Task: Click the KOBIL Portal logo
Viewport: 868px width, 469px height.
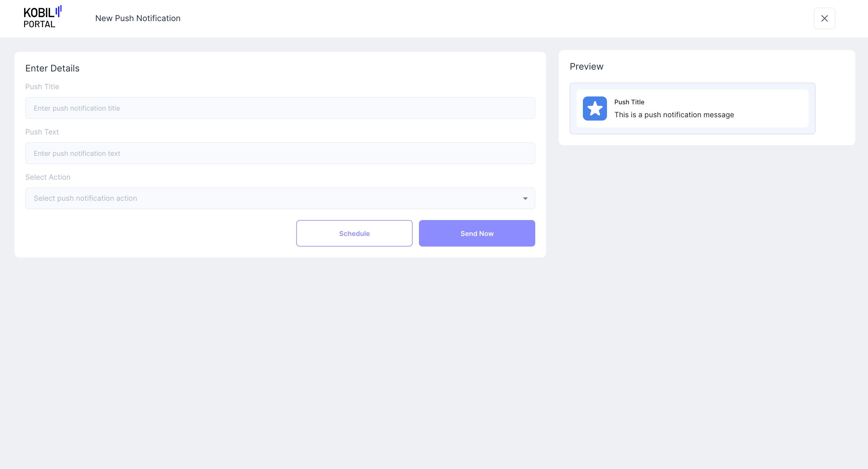Action: point(42,17)
